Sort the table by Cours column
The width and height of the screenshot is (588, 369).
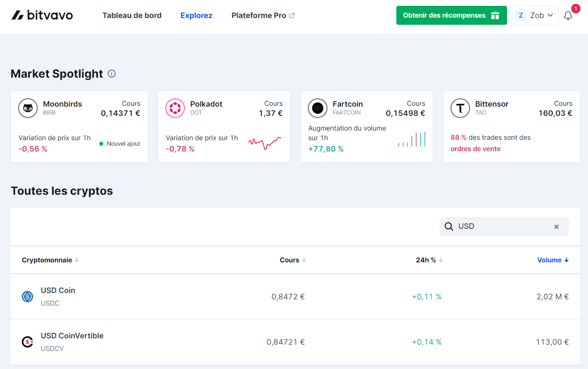(x=292, y=260)
